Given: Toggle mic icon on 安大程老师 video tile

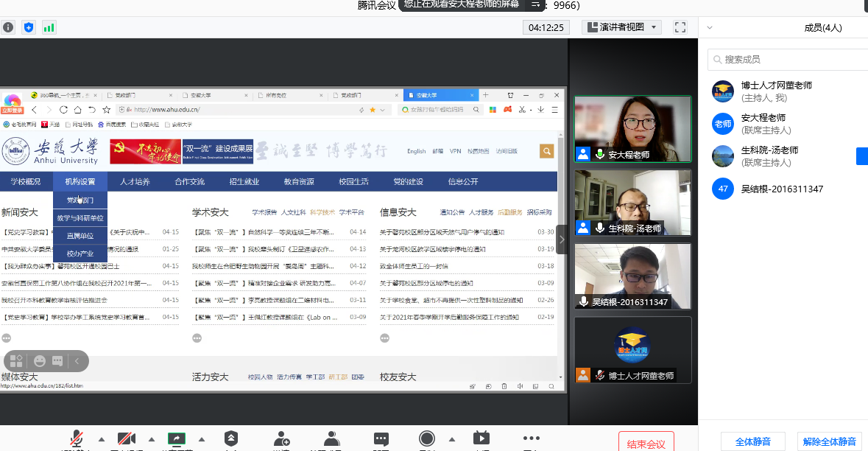Looking at the screenshot, I should [599, 155].
